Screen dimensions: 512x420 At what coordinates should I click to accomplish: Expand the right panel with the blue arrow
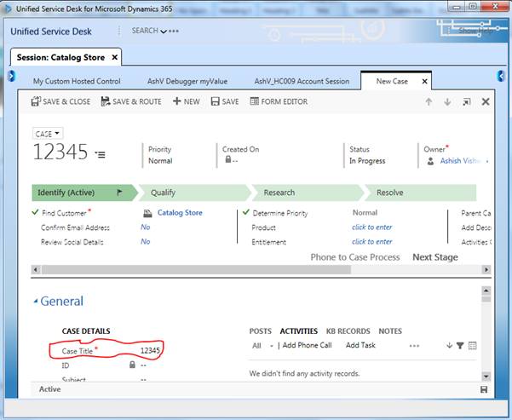[x=501, y=76]
